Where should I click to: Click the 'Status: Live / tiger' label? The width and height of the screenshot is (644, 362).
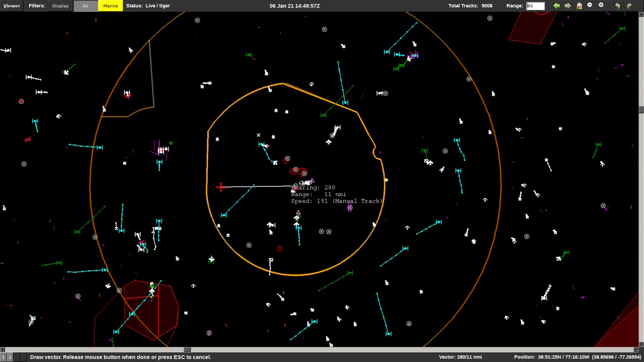pyautogui.click(x=148, y=6)
